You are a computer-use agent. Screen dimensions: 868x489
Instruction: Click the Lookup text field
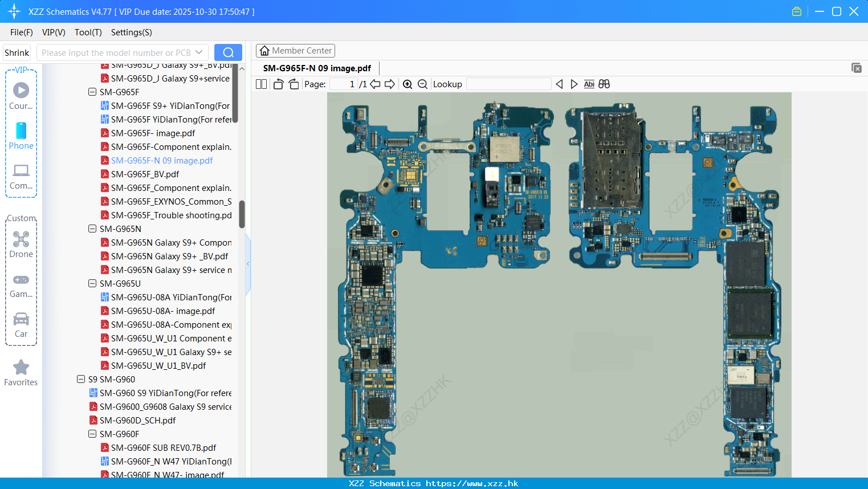[508, 84]
